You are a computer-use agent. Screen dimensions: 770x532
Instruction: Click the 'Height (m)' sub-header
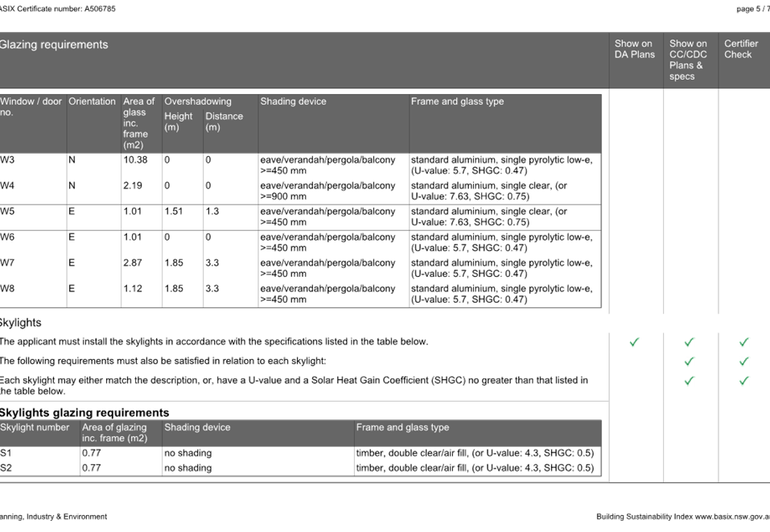point(178,122)
